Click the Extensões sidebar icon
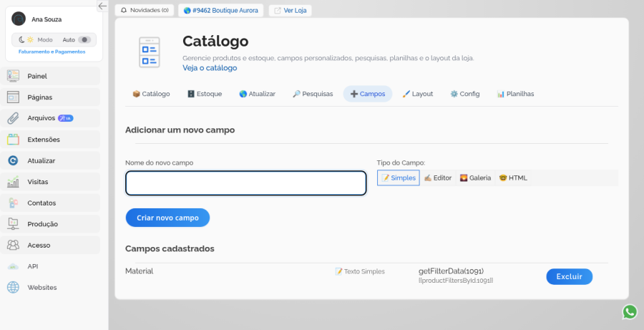644x330 pixels. tap(13, 140)
